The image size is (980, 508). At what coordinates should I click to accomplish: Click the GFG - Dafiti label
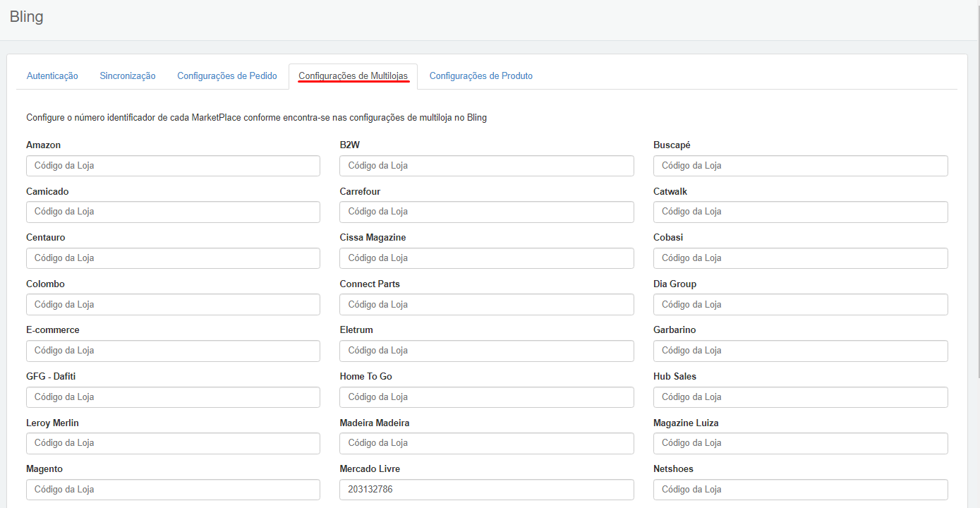pos(51,376)
